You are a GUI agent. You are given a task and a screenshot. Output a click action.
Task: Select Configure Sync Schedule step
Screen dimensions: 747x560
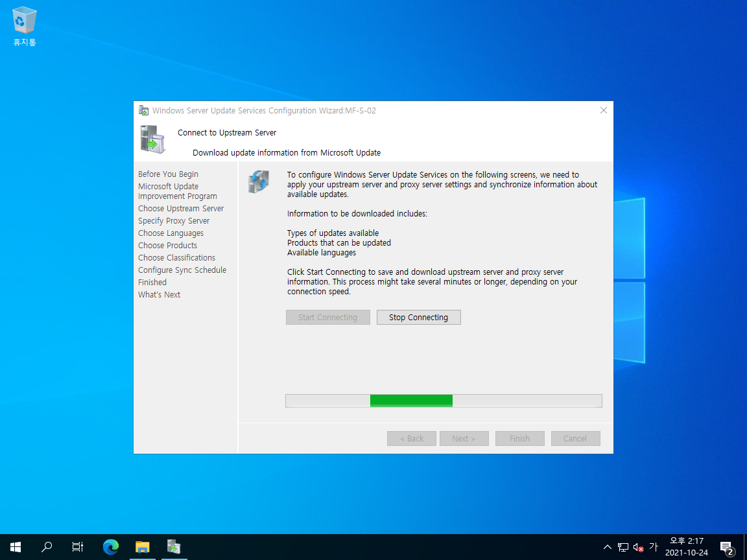(182, 270)
